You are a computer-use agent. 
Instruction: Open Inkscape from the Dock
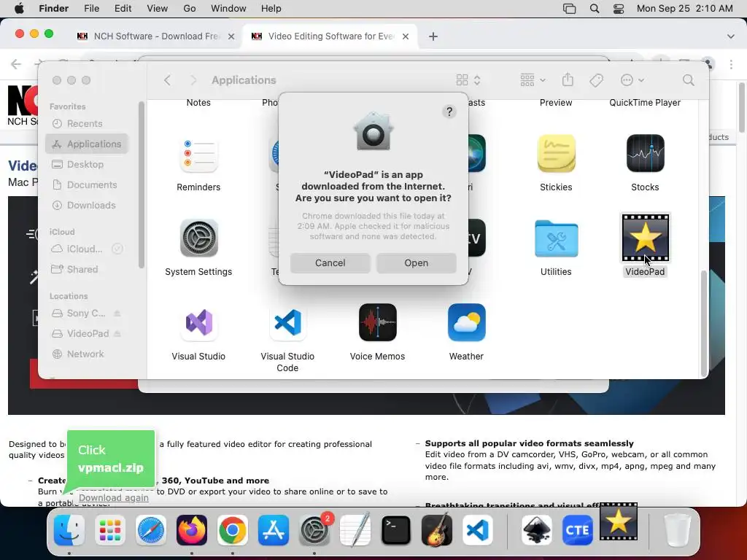point(537,530)
